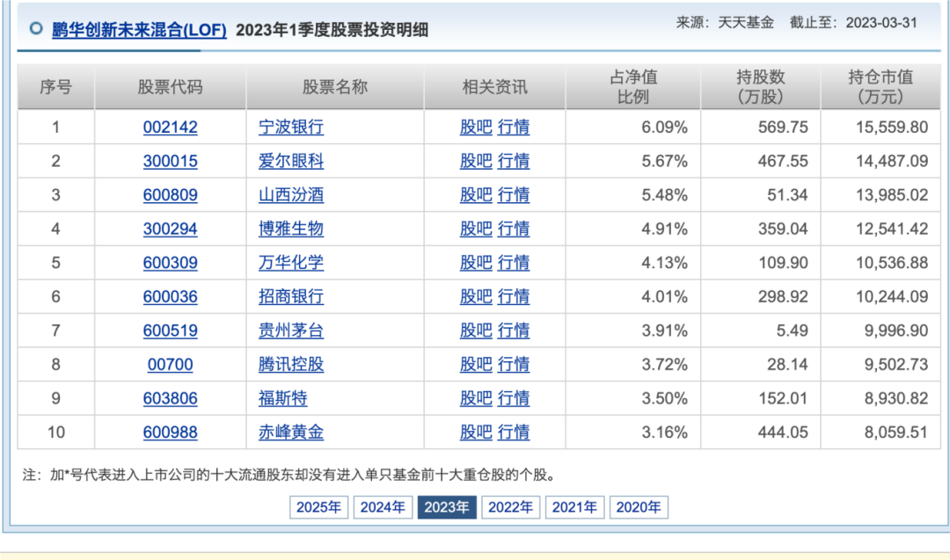
Task: Click the 持仓市值(万元) column header
Action: click(x=881, y=86)
